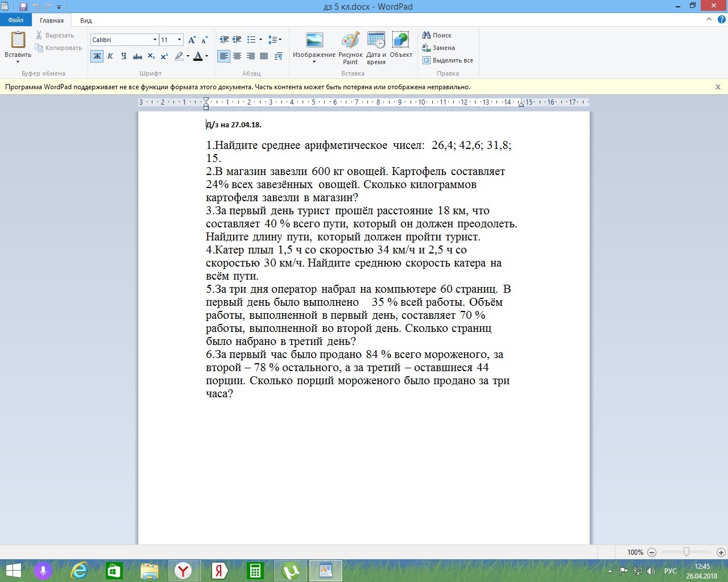Click the zoom in plus button
Image resolution: width=728 pixels, height=582 pixels.
pos(721,552)
